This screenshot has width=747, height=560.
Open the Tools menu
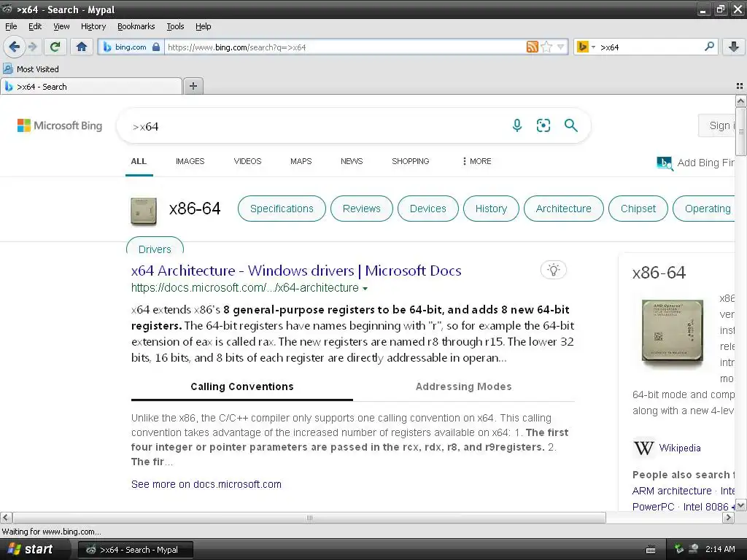click(175, 26)
